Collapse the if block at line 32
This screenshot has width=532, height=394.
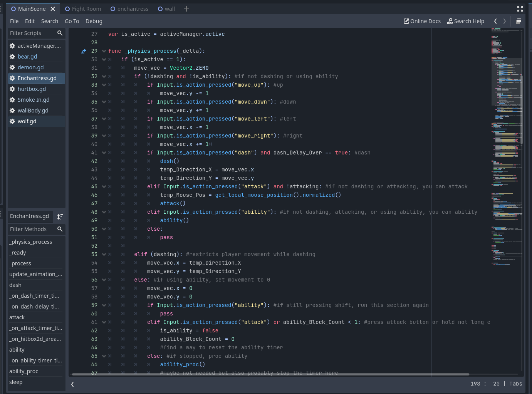(x=104, y=76)
